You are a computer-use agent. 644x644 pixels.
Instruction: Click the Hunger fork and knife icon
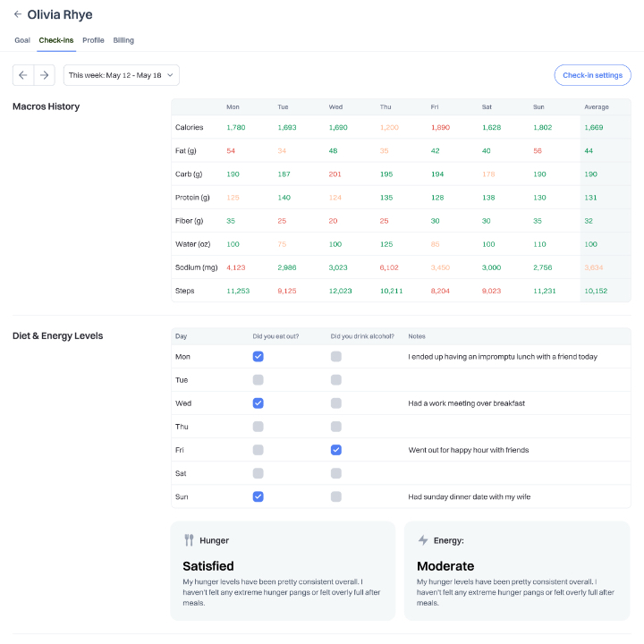click(189, 540)
